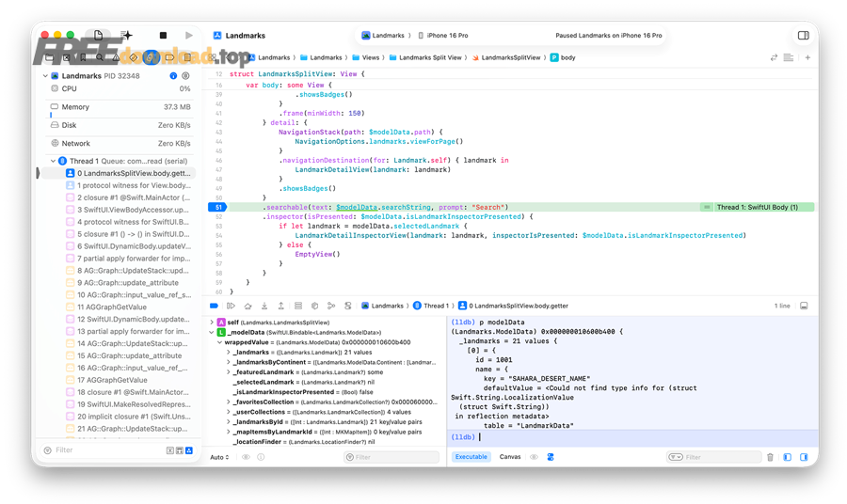
Task: Click line 51 gutter marker
Action: pyautogui.click(x=217, y=207)
